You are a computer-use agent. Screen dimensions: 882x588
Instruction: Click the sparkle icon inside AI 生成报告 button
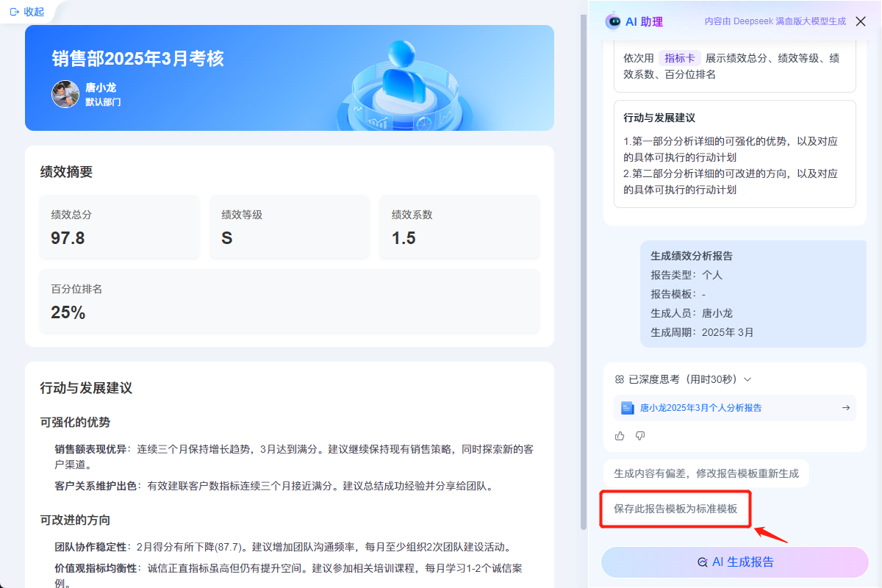[x=703, y=562]
